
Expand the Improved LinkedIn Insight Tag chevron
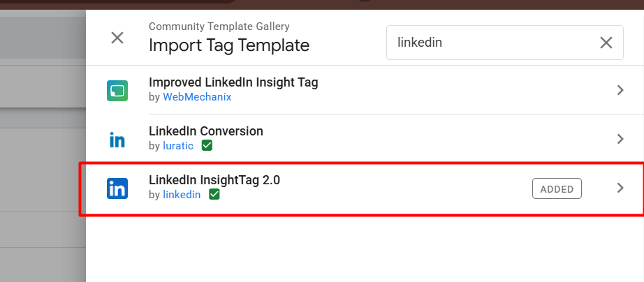click(620, 90)
